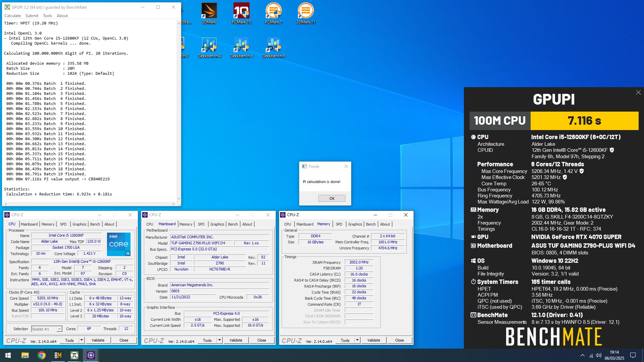
Task: Open Google Chrome from the taskbar
Action: tap(42, 355)
